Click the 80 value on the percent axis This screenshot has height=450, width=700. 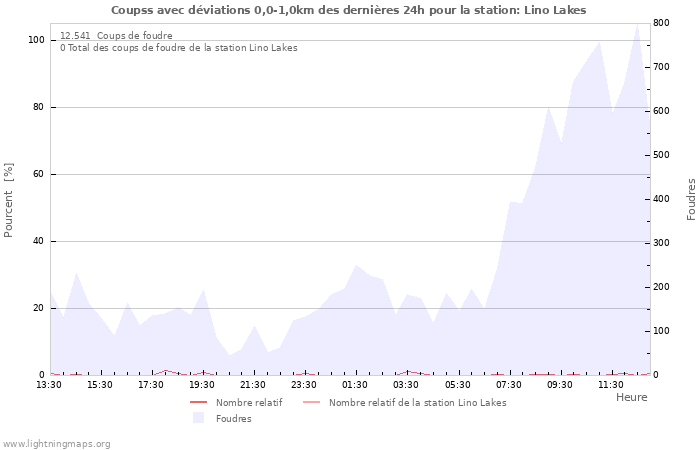[x=38, y=107]
